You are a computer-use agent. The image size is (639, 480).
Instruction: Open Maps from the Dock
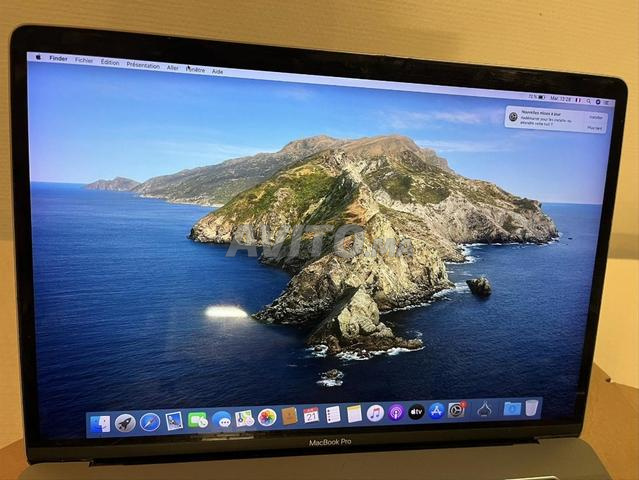(x=245, y=418)
